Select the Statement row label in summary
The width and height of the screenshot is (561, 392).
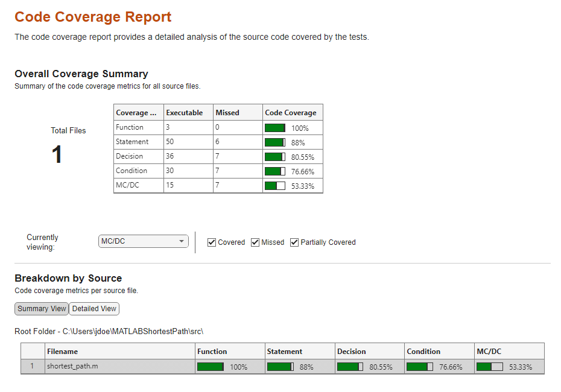pyautogui.click(x=132, y=142)
